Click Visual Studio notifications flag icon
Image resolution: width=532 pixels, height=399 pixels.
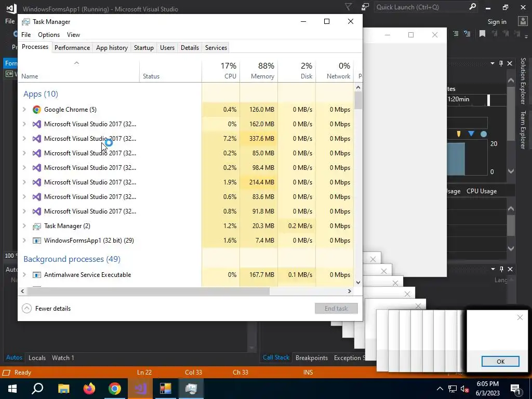pyautogui.click(x=349, y=7)
